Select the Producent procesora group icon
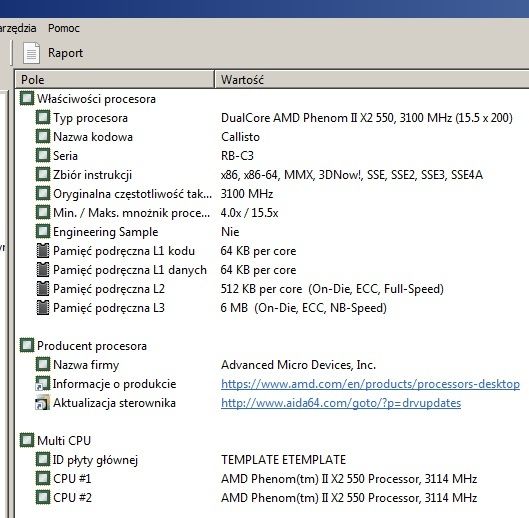 coord(27,345)
